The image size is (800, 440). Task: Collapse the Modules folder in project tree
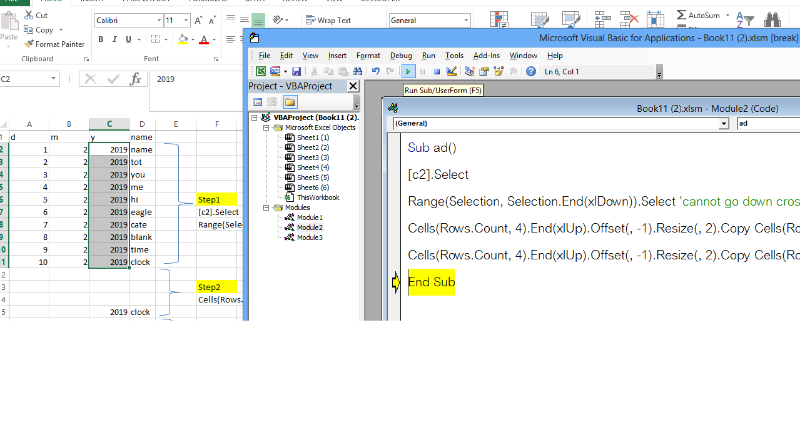coord(266,207)
